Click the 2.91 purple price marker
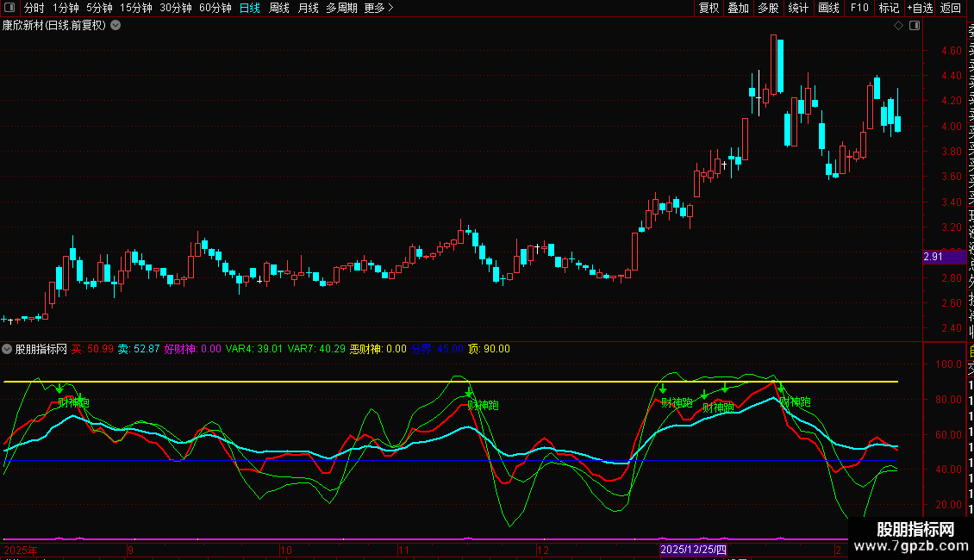 [933, 257]
